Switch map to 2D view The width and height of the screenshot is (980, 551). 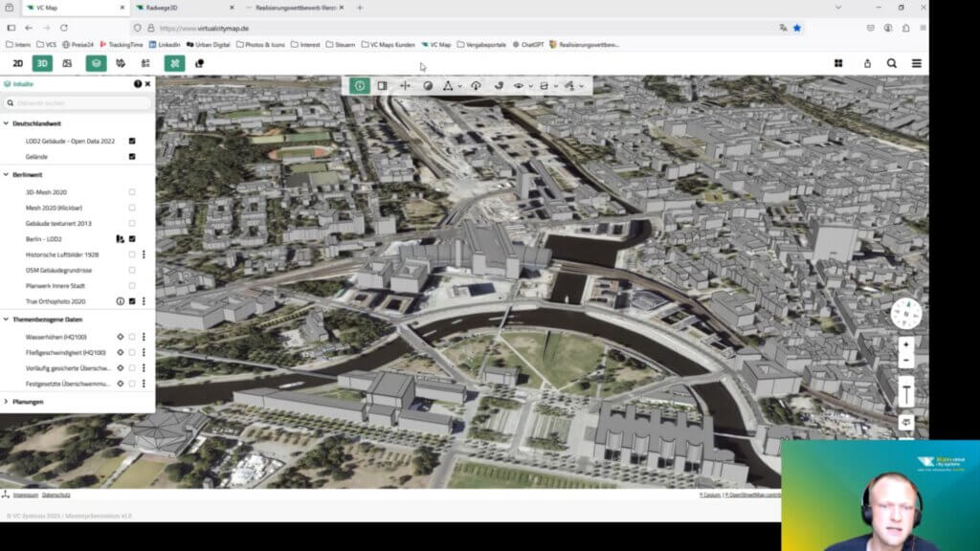17,64
